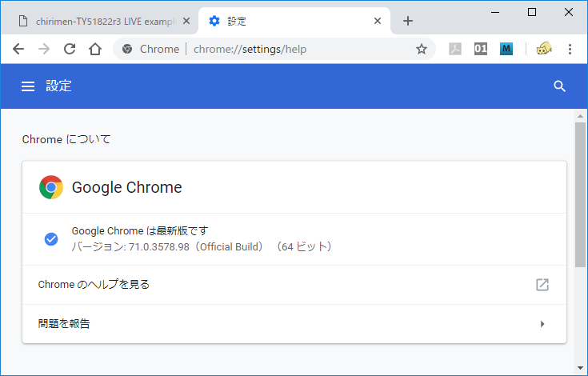Click the address bar showing chrome://settings/help

click(272, 49)
